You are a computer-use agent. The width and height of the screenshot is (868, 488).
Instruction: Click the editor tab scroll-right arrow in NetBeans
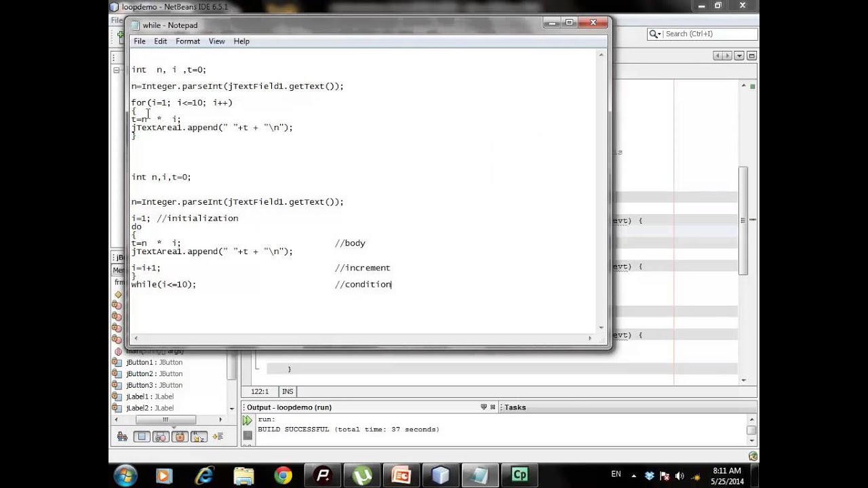click(x=728, y=56)
